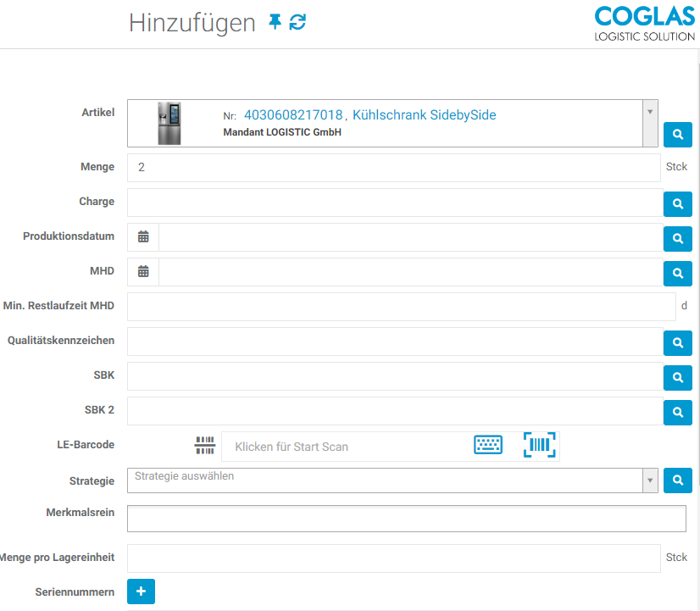Click the Min. Restlaufzeit MHD input field
Image resolution: width=700 pixels, height=611 pixels.
[x=401, y=307]
